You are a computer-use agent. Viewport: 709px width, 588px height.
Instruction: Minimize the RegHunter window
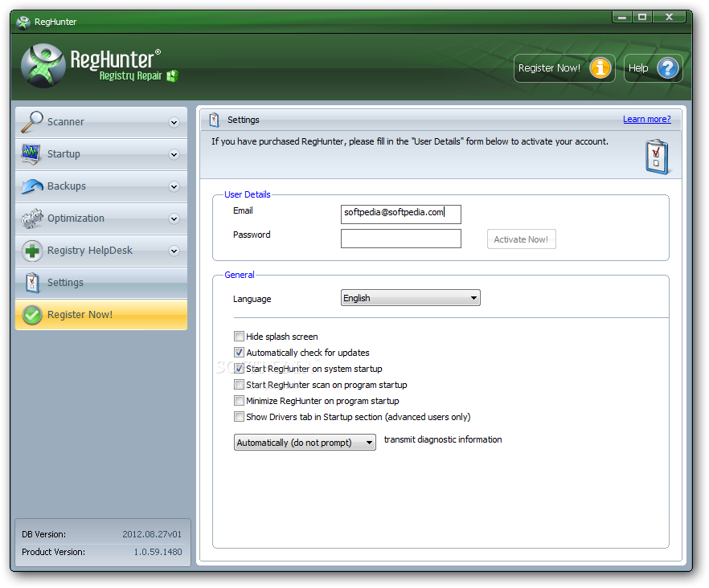coord(622,17)
